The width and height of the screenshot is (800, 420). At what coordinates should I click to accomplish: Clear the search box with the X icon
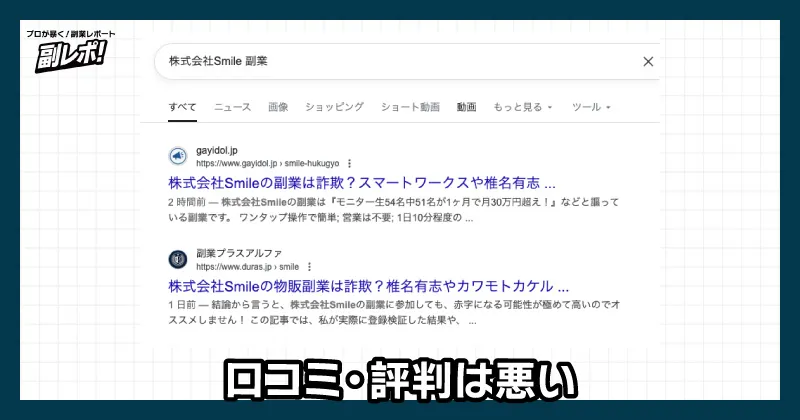click(648, 61)
